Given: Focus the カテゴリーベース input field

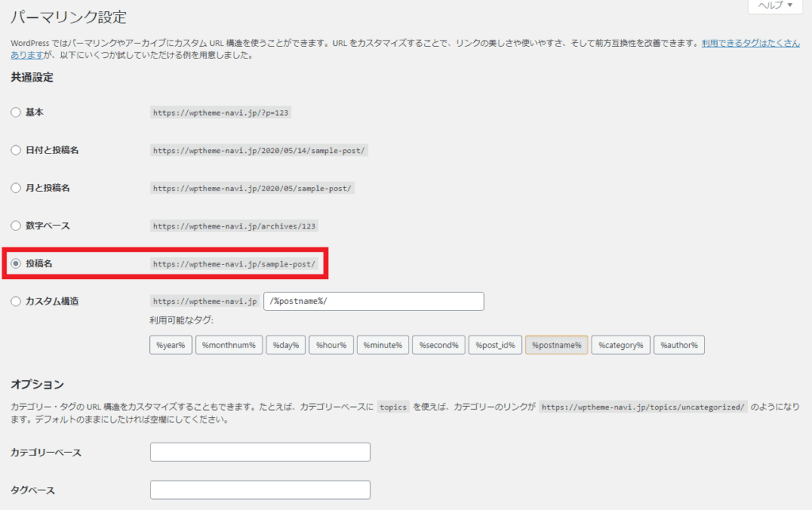Looking at the screenshot, I should coord(260,452).
